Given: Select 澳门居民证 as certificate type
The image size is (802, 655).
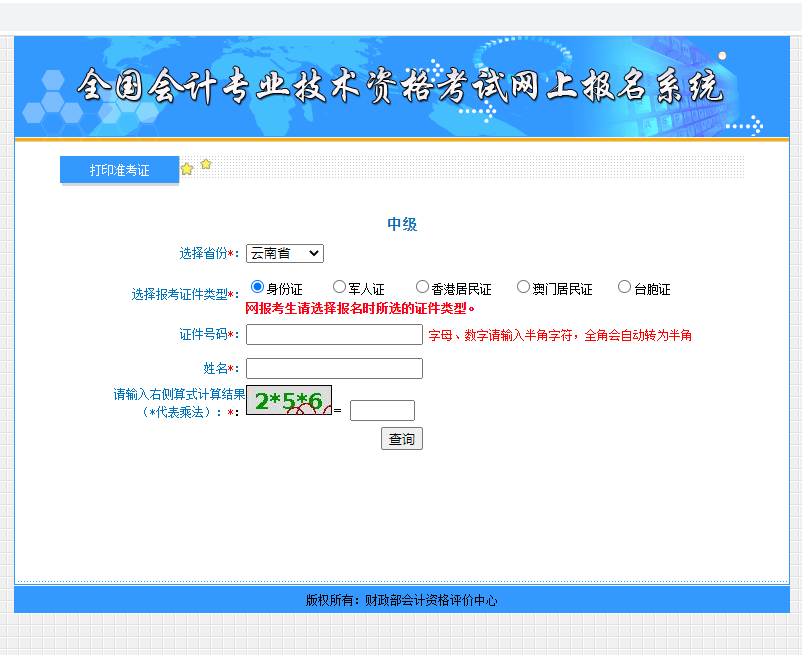Looking at the screenshot, I should point(523,287).
